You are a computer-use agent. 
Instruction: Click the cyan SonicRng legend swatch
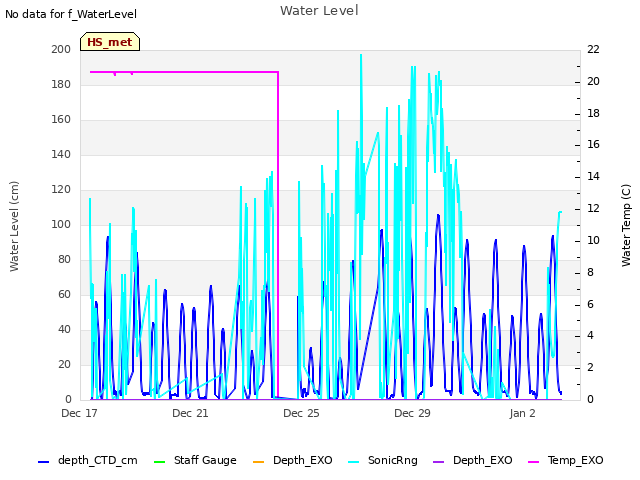pyautogui.click(x=354, y=462)
